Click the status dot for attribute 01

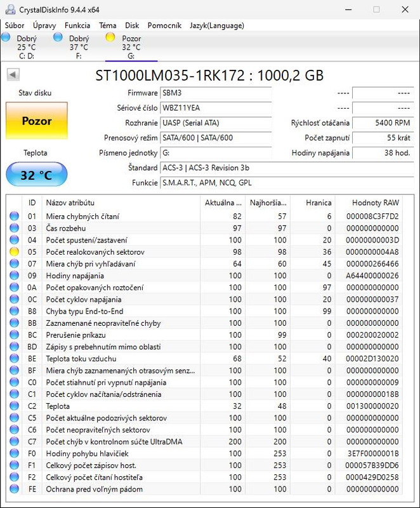(14, 216)
